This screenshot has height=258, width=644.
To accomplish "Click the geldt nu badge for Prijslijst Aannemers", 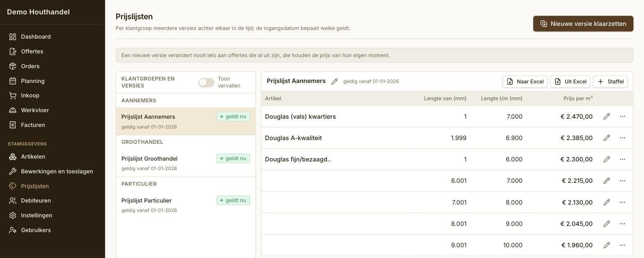I will [x=233, y=117].
